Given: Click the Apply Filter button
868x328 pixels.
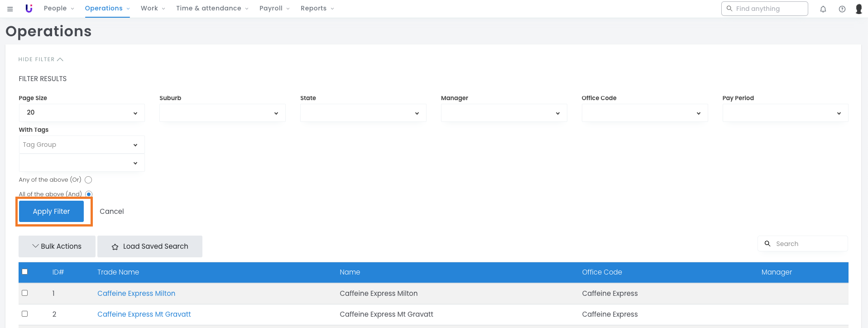Looking at the screenshot, I should point(51,212).
